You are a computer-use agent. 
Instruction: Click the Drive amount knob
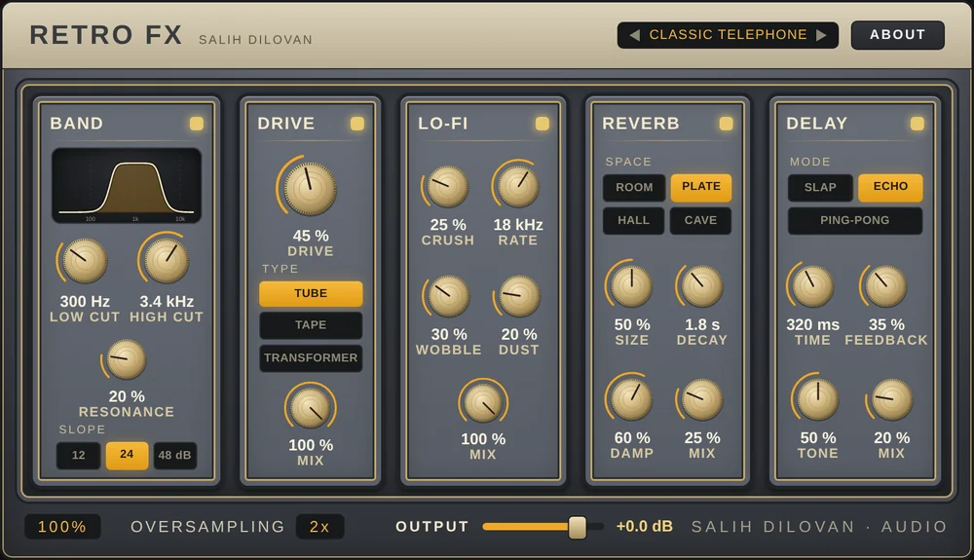[310, 189]
